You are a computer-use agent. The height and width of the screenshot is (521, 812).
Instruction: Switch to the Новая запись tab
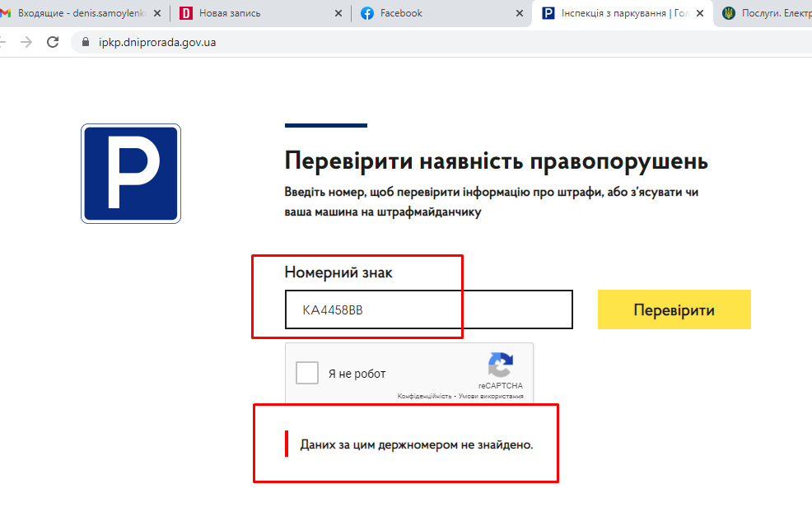click(260, 13)
